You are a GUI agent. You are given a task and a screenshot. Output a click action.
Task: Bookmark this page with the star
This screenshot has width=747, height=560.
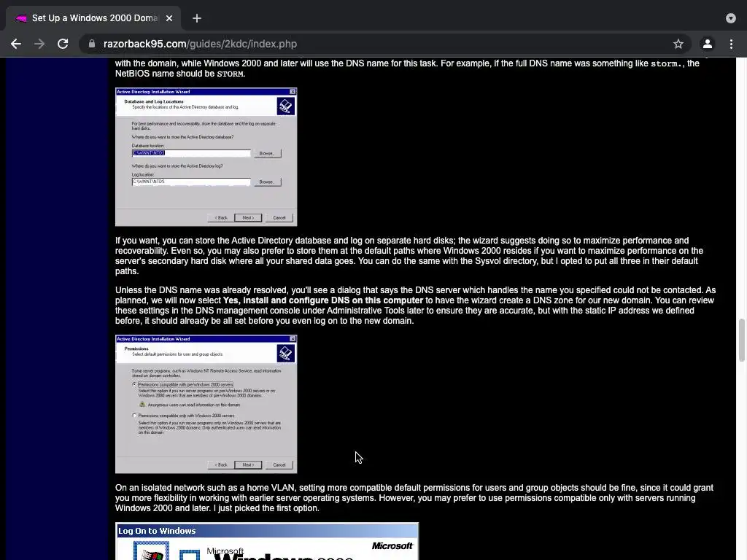tap(678, 44)
